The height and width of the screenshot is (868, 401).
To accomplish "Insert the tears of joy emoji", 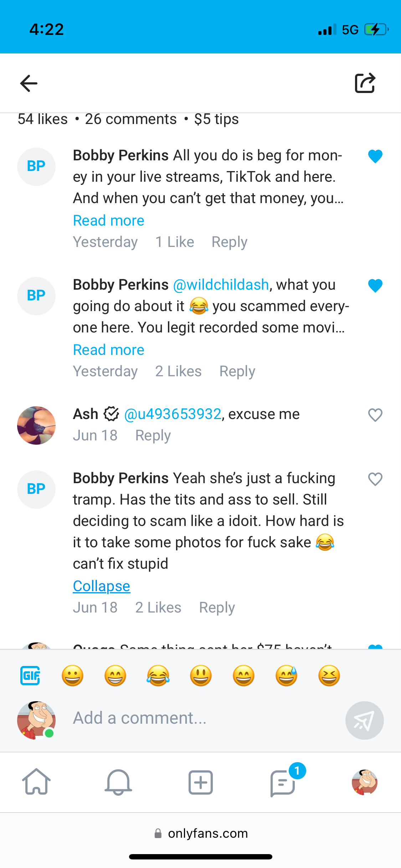I will [x=158, y=675].
